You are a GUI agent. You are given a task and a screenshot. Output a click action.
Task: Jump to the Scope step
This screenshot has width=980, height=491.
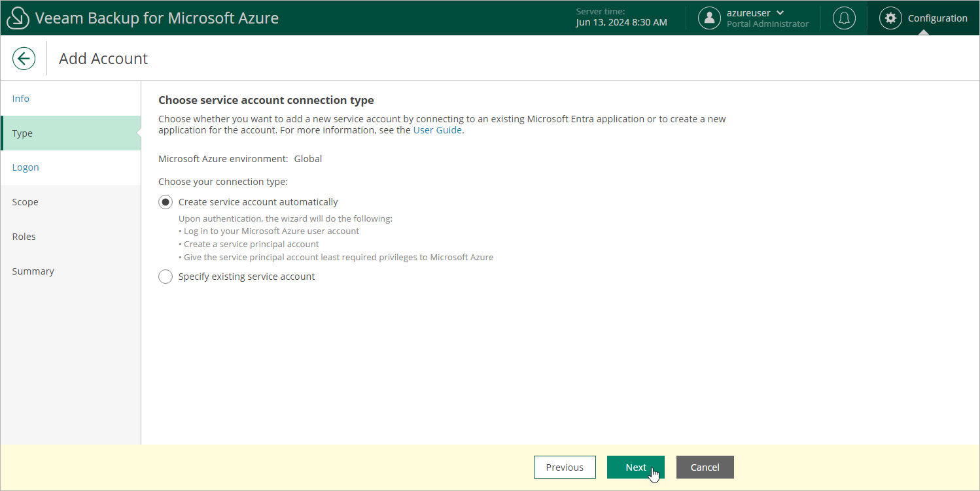[x=25, y=202]
